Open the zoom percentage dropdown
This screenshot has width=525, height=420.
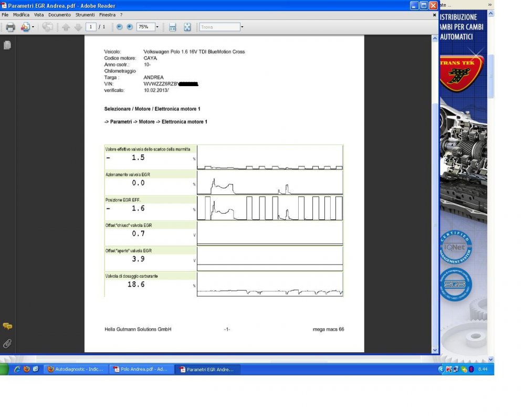(x=157, y=27)
